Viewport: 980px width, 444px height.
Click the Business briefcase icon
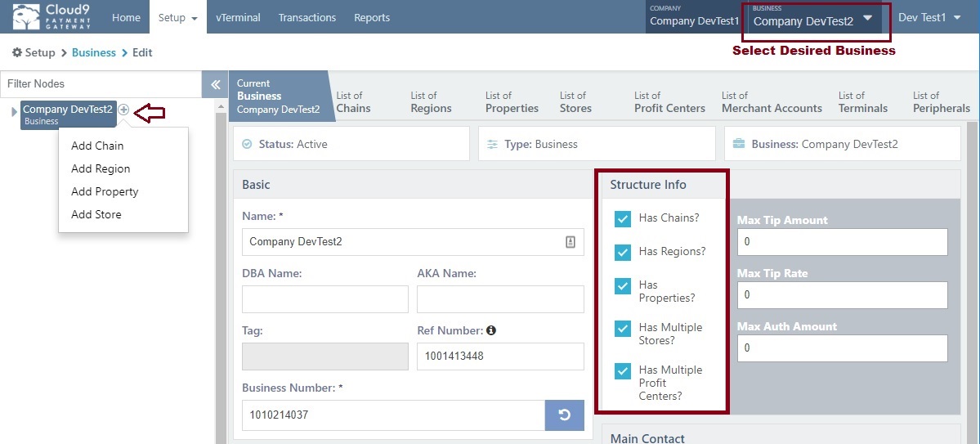tap(739, 145)
